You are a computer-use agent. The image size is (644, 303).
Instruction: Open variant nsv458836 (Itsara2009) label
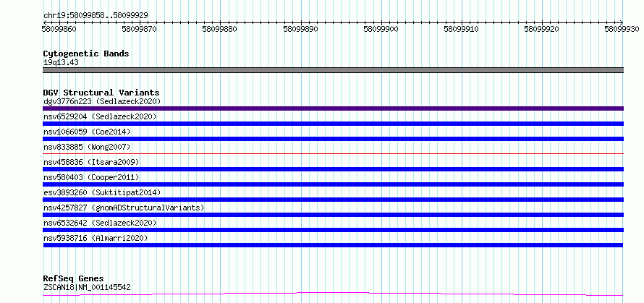(x=91, y=162)
